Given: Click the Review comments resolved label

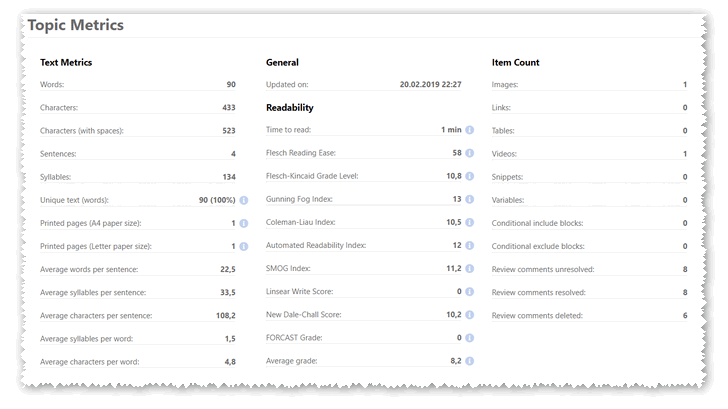Looking at the screenshot, I should pos(539,292).
